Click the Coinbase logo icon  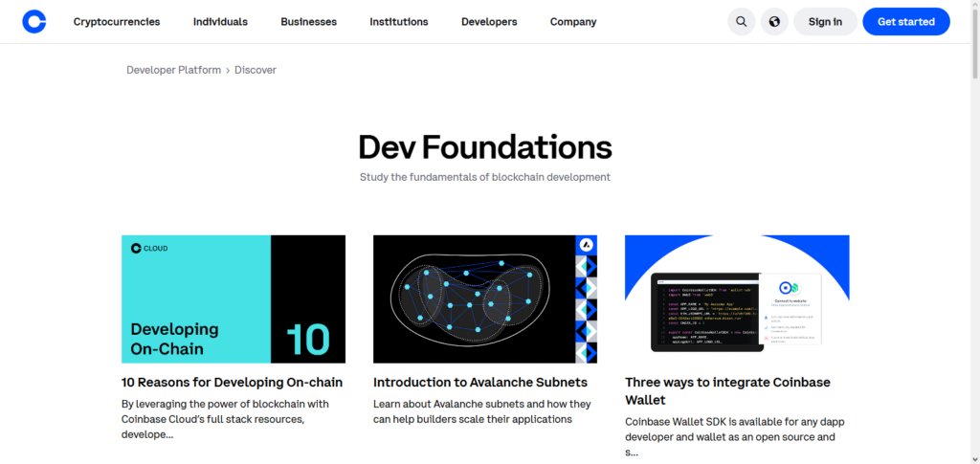[x=34, y=22]
